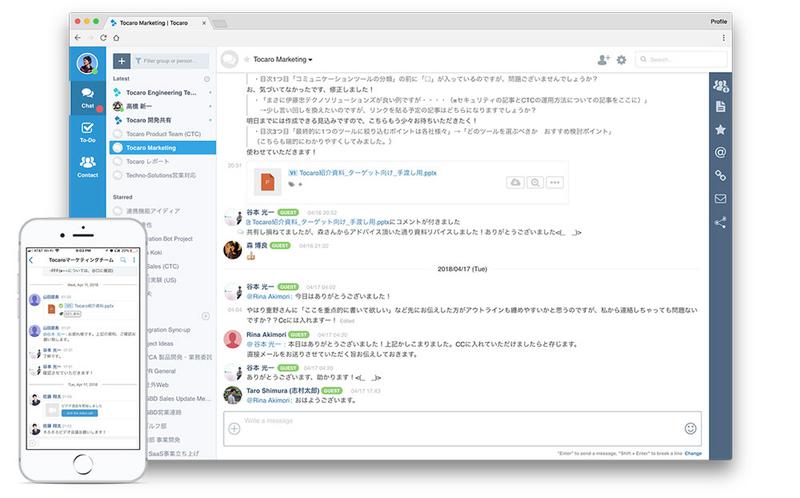Image resolution: width=800 pixels, height=498 pixels.
Task: Open group settings gear icon
Action: click(x=621, y=60)
